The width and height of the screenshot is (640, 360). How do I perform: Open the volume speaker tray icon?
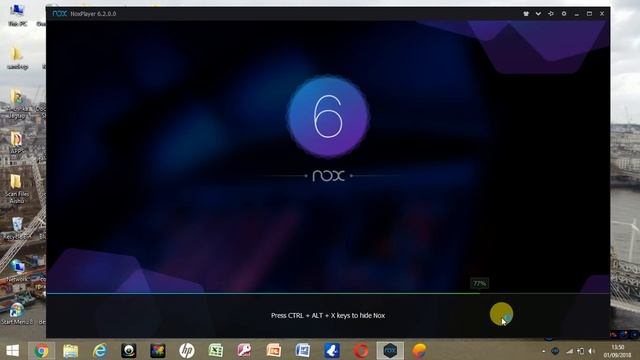tap(591, 351)
